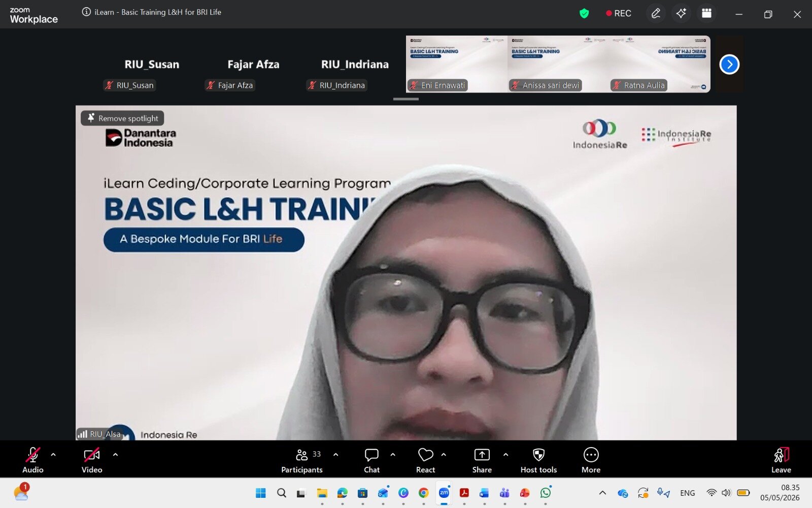The width and height of the screenshot is (812, 508).
Task: Open Microsoft Word from taskbar
Action: point(484,493)
